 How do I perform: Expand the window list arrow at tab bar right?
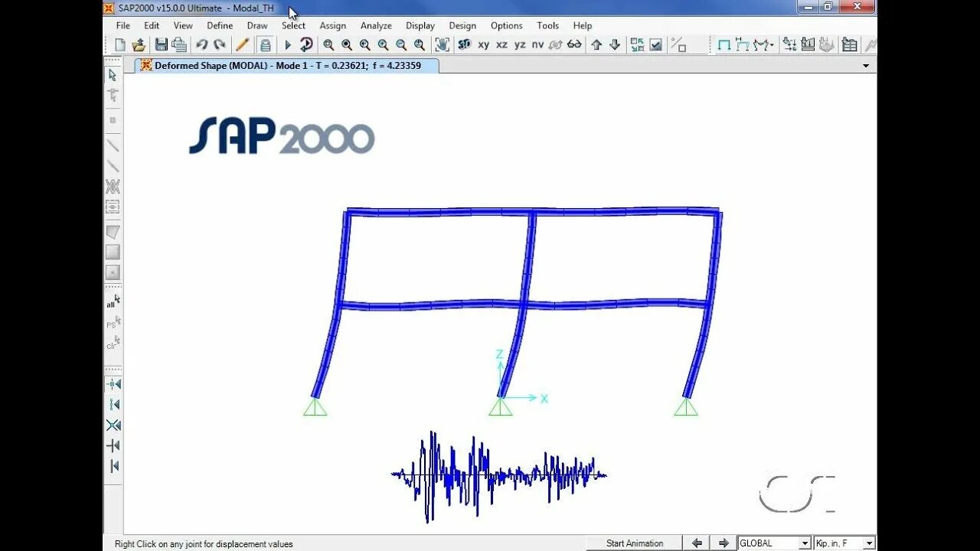click(x=866, y=66)
